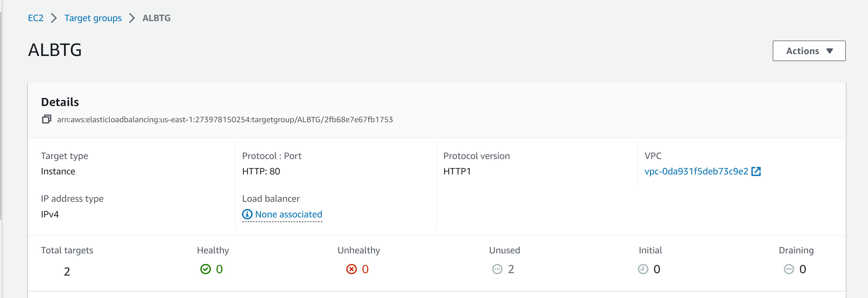Open VPC external link icon
868x298 pixels.
756,171
